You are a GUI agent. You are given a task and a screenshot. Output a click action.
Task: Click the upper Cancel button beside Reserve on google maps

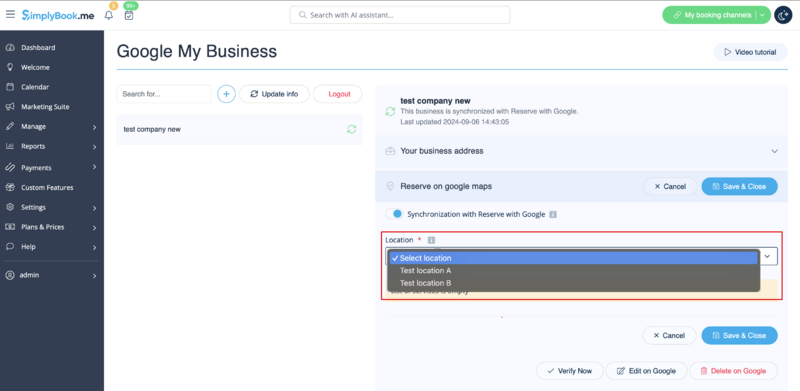(x=670, y=186)
